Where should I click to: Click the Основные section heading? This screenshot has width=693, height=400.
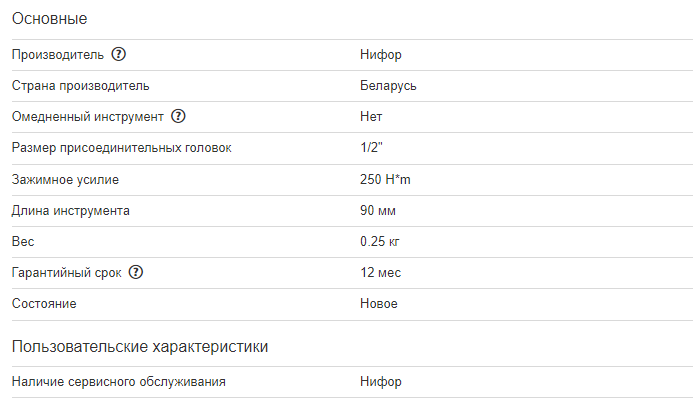49,18
